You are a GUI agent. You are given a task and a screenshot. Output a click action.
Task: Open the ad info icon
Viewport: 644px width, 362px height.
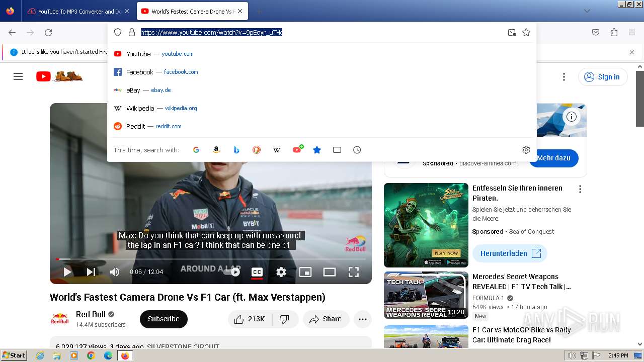tap(572, 117)
